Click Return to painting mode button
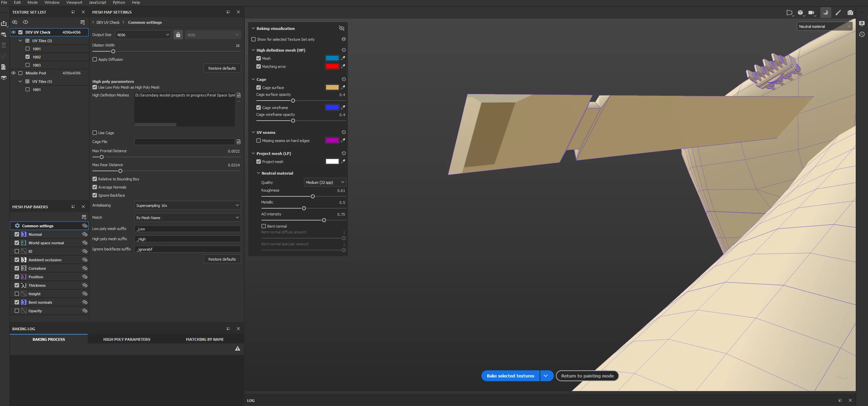The width and height of the screenshot is (868, 406). tap(587, 376)
